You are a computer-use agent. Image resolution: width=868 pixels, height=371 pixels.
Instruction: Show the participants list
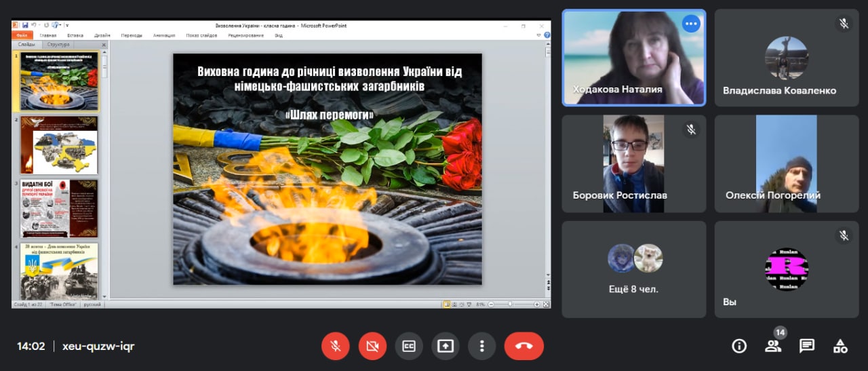pos(772,346)
